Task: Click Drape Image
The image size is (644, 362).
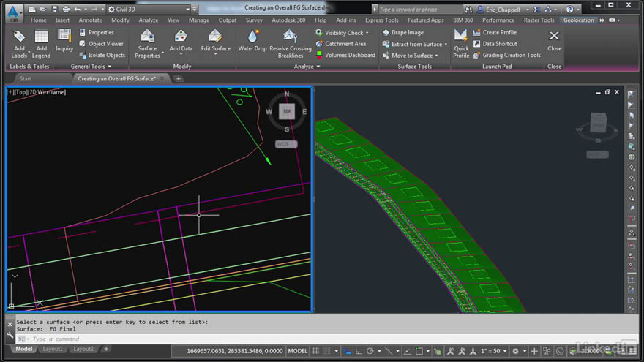Action: pyautogui.click(x=403, y=32)
